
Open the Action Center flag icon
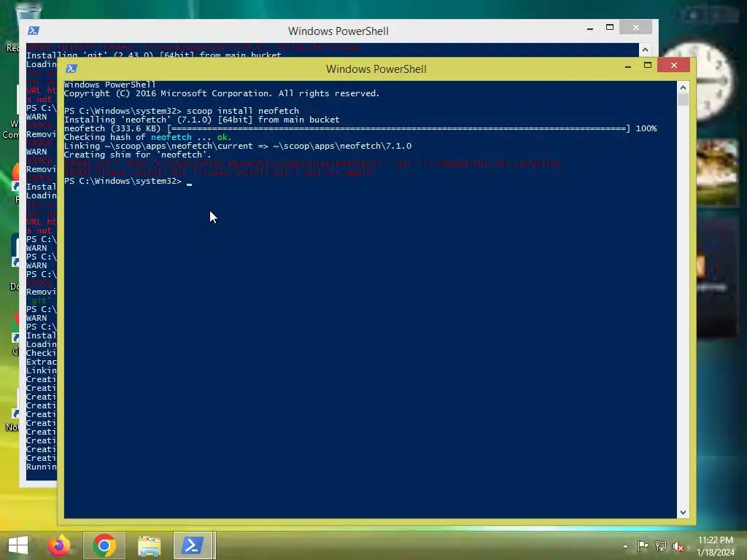tap(643, 545)
